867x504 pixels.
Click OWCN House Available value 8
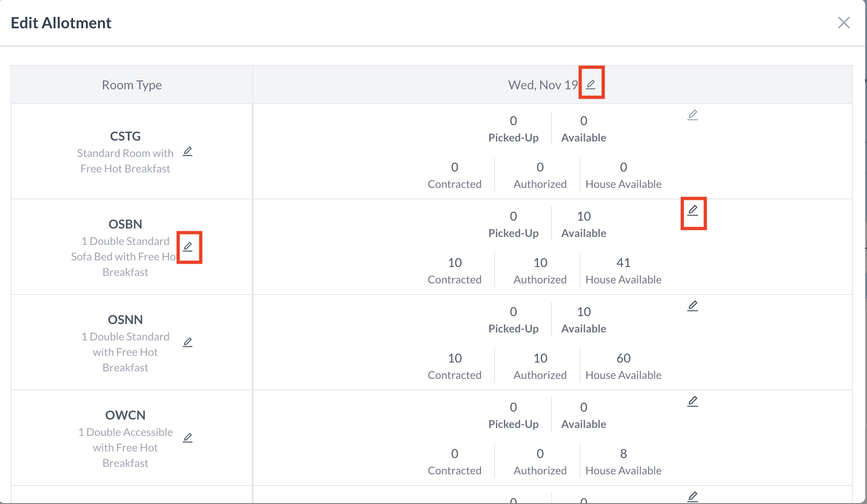pos(623,454)
